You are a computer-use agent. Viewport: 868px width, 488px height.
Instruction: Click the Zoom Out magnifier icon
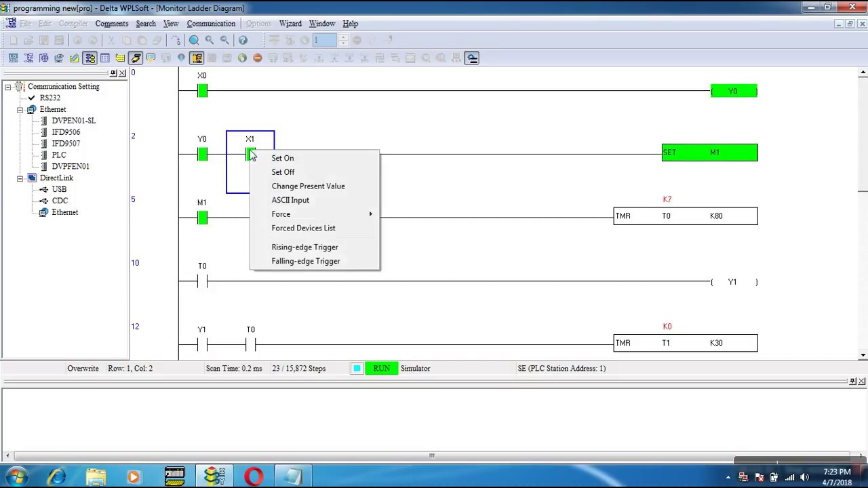225,40
